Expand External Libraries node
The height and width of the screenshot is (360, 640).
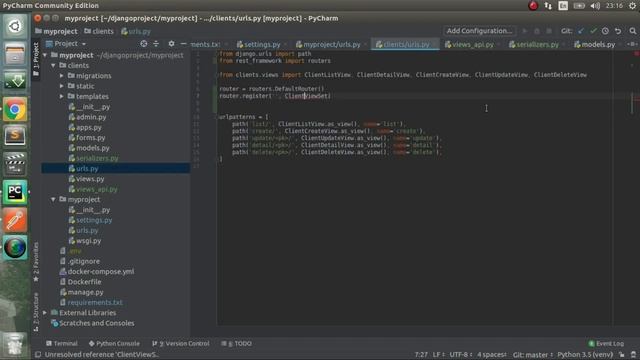click(45, 313)
